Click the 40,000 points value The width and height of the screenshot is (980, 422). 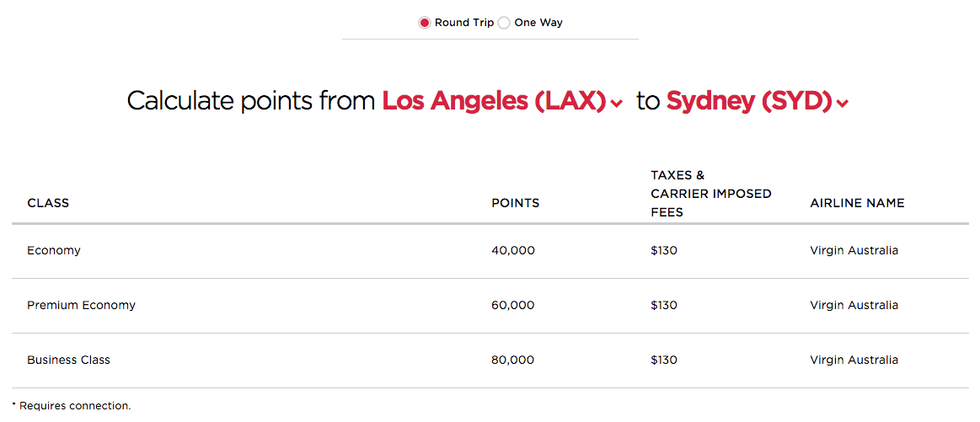click(512, 250)
